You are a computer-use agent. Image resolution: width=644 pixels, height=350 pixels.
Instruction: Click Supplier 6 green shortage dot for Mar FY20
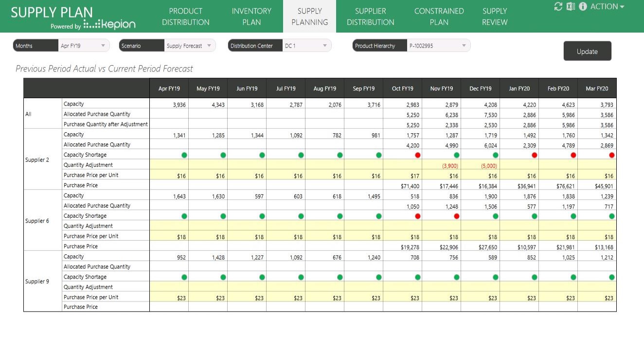[611, 216]
